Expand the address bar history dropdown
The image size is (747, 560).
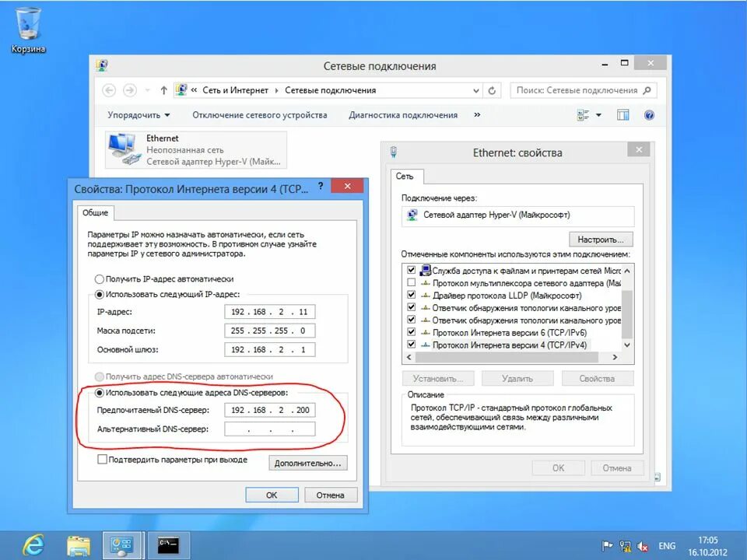coord(475,90)
